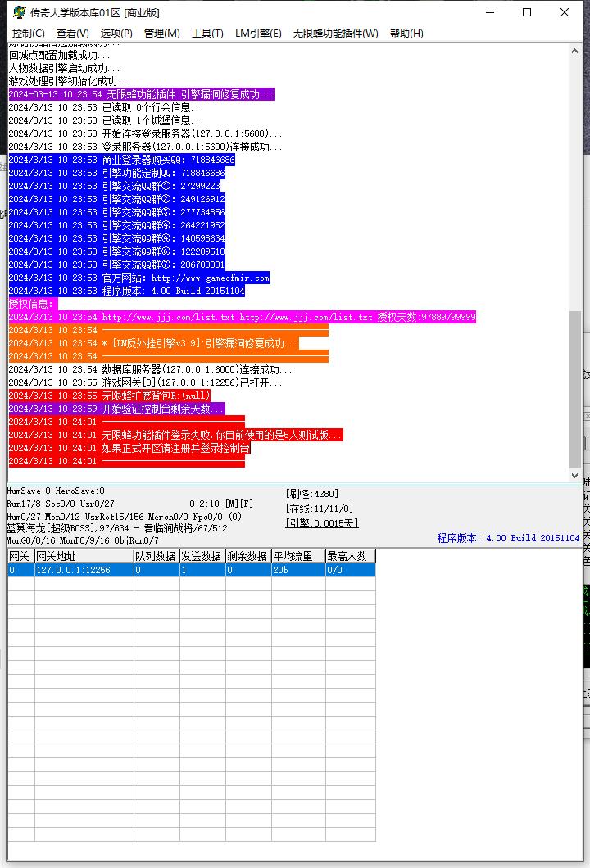Viewport: 590px width, 868px height.
Task: Click the 20b average traffic cell
Action: [298, 570]
